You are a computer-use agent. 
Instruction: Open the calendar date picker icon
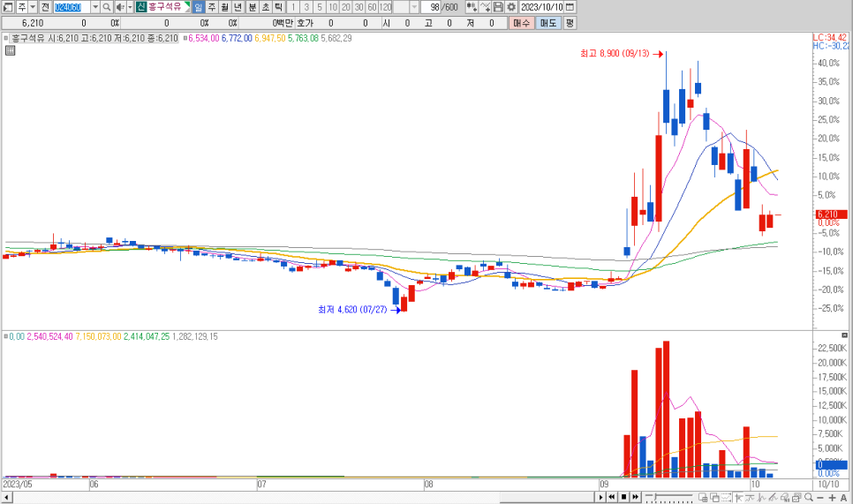(x=570, y=7)
